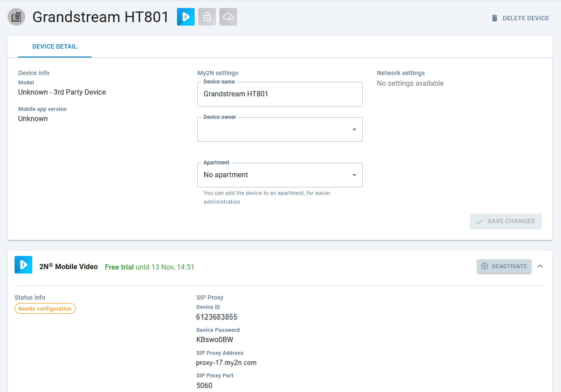Deactivate the 2N Mobile Video service

(504, 266)
